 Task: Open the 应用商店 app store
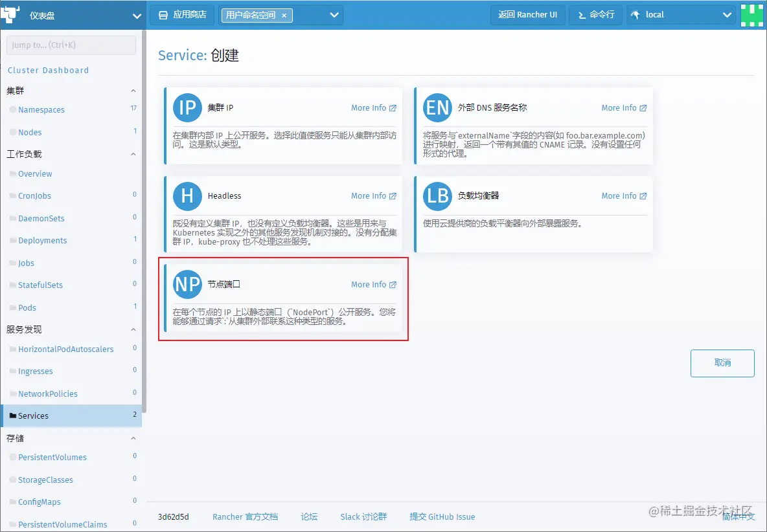click(182, 15)
